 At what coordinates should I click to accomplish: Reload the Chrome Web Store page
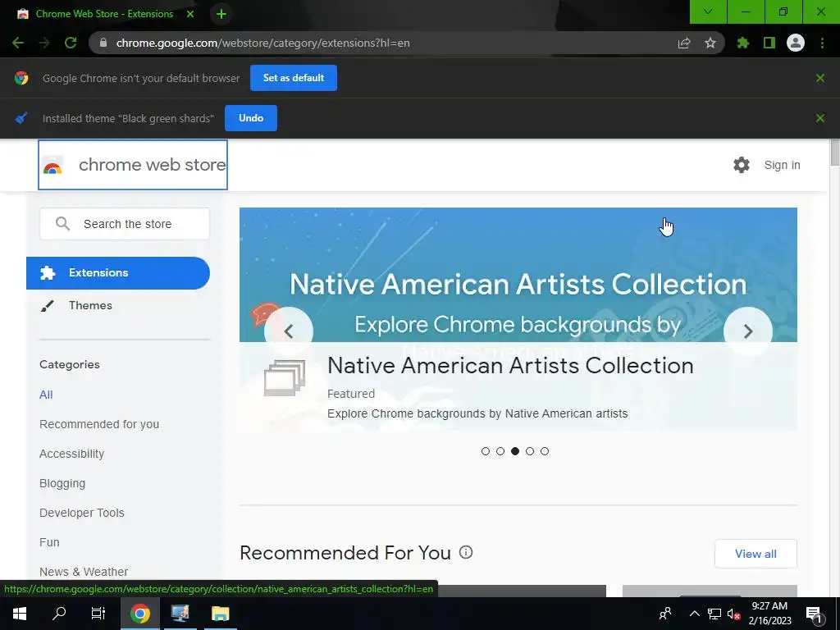(x=71, y=43)
